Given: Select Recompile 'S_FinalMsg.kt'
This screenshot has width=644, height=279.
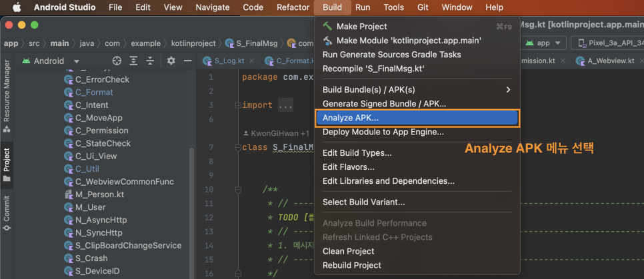Looking at the screenshot, I should [x=417, y=69].
